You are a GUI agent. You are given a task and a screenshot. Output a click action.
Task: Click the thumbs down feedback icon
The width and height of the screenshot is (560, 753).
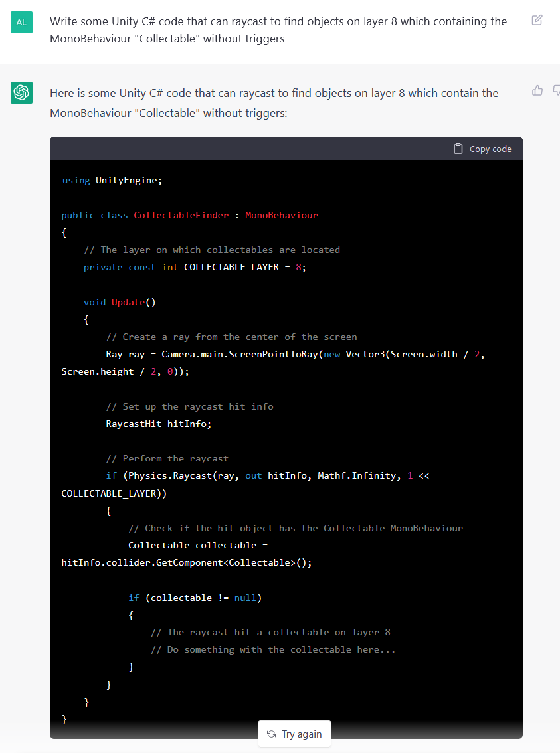point(557,90)
